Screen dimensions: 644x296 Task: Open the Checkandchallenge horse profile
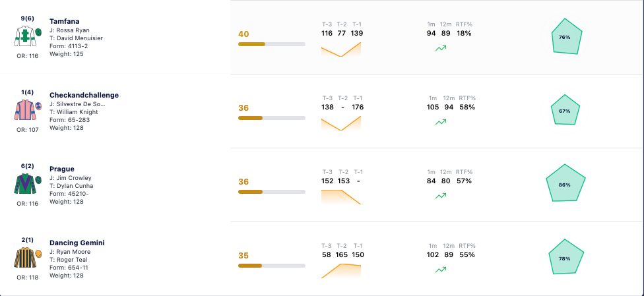tap(84, 95)
